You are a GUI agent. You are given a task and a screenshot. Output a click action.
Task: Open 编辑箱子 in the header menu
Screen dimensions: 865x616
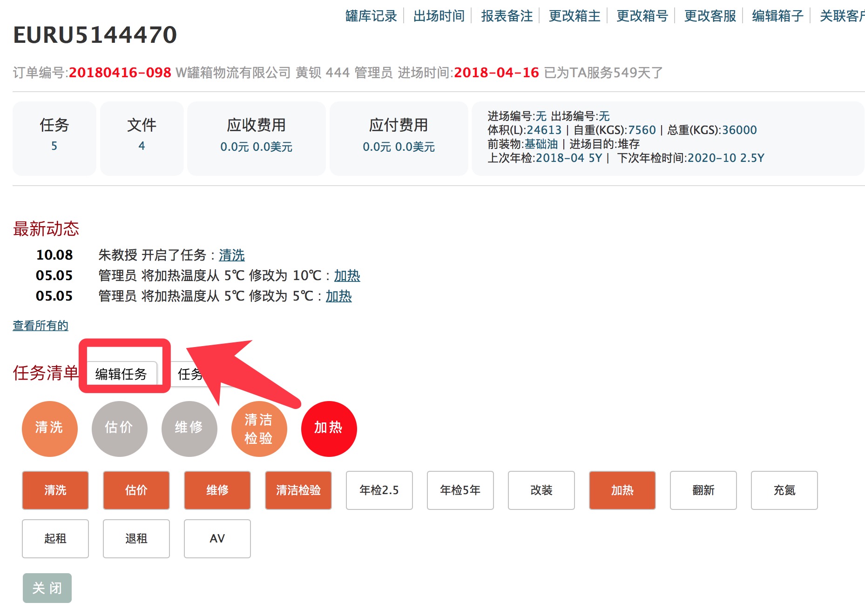pos(777,15)
